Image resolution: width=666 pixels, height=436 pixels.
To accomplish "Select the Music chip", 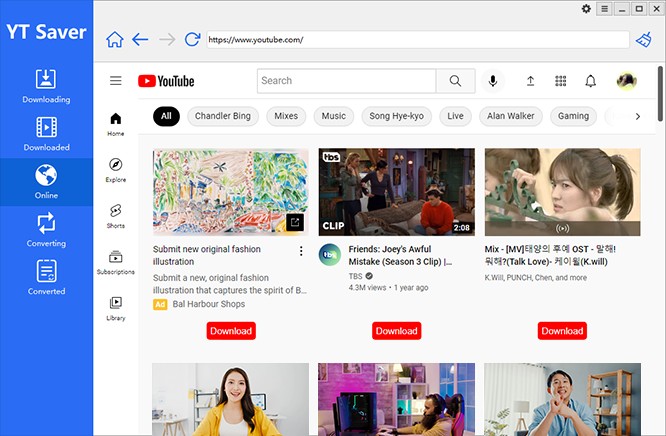I will click(x=333, y=116).
